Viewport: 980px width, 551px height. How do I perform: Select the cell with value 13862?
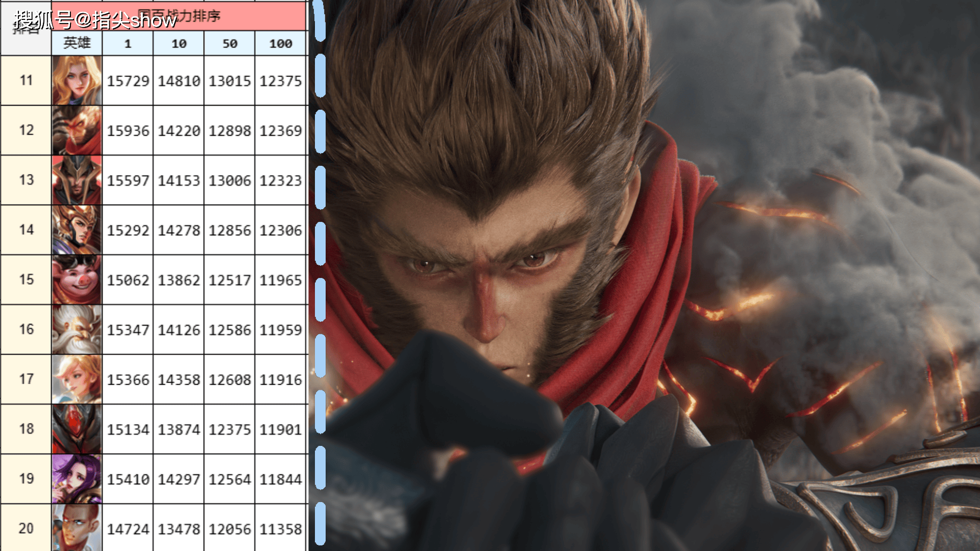[179, 280]
